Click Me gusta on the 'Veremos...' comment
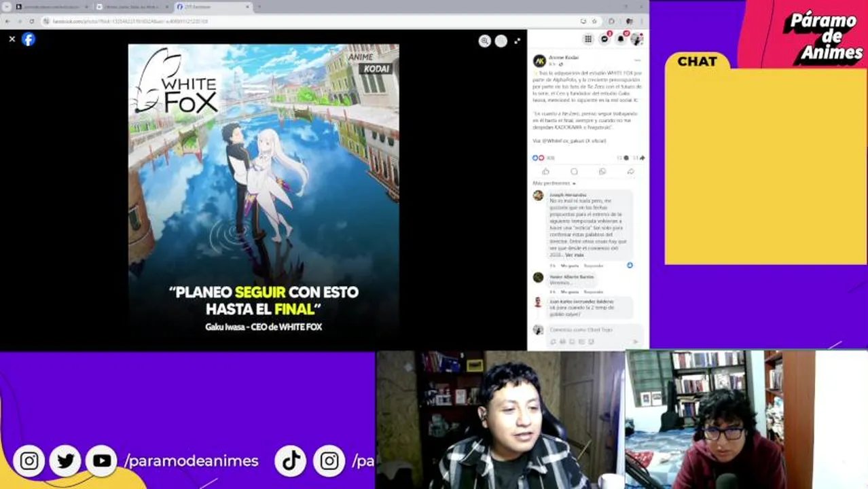The height and width of the screenshot is (489, 868). click(569, 292)
